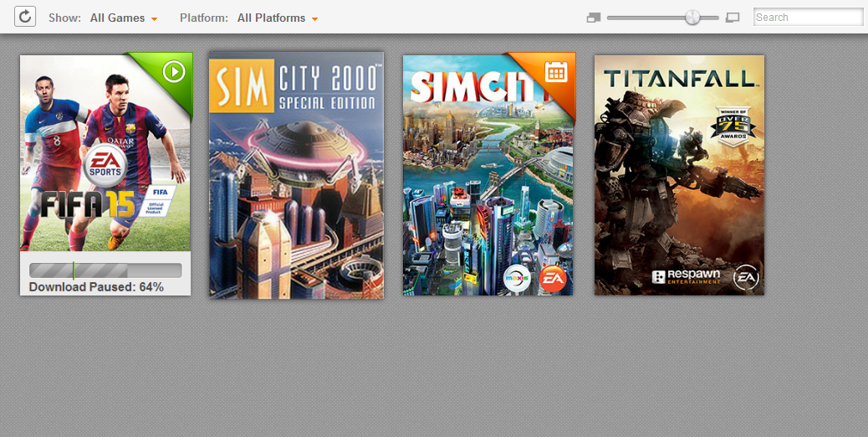The height and width of the screenshot is (437, 868).
Task: Click the "Show:" label
Action: [x=64, y=18]
